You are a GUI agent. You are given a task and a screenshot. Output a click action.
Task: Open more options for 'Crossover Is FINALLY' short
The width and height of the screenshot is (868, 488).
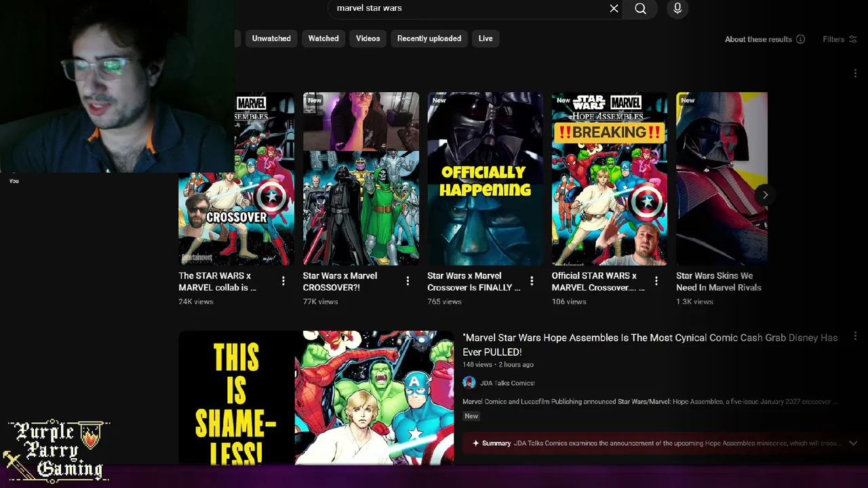click(532, 281)
